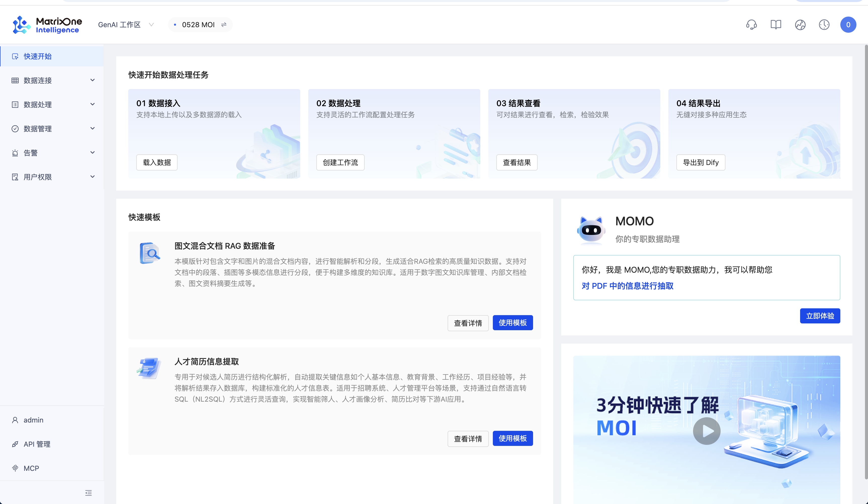Click the workspace switch arrows next to 0528 MOI
The image size is (868, 504).
click(224, 24)
